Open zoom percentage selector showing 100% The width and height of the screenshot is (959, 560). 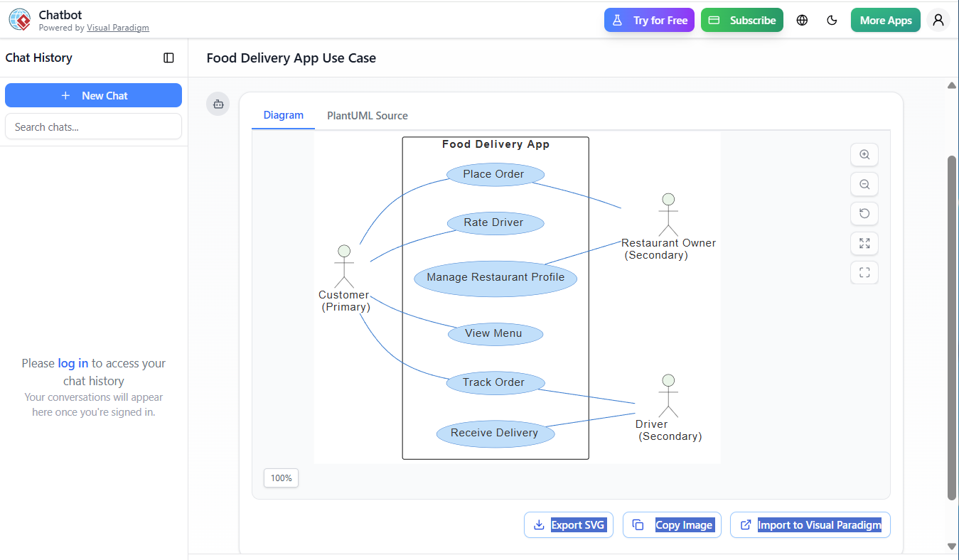pyautogui.click(x=281, y=478)
